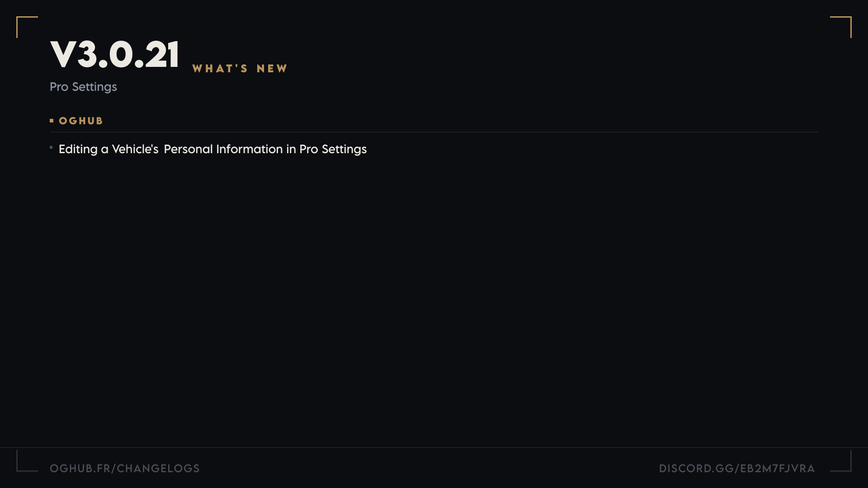Screen dimensions: 868x488
Task: Open the Editing a Vehicle's Personal Information entry
Action: pyautogui.click(x=212, y=149)
